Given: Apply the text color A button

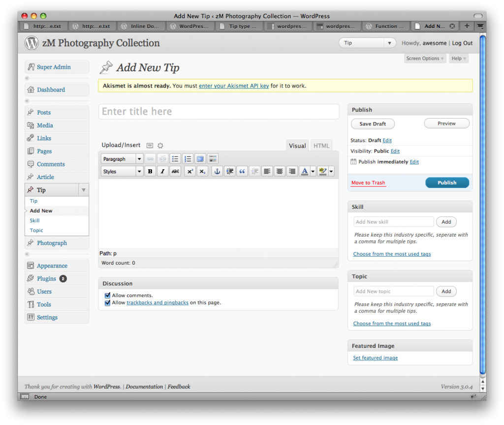Looking at the screenshot, I should point(304,171).
